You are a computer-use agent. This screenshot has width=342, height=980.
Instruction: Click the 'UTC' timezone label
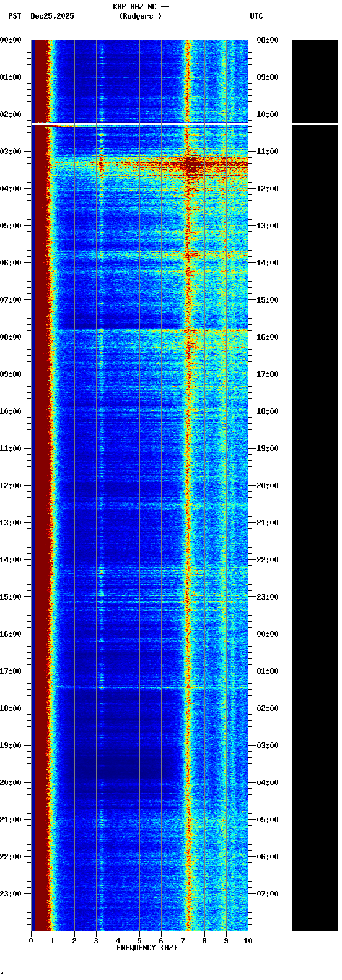pos(256,16)
